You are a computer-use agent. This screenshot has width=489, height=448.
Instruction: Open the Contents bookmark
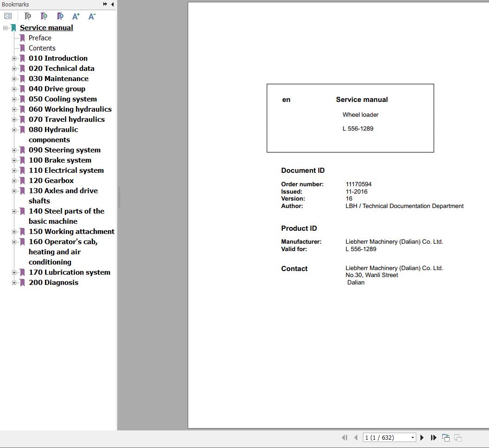tap(42, 48)
